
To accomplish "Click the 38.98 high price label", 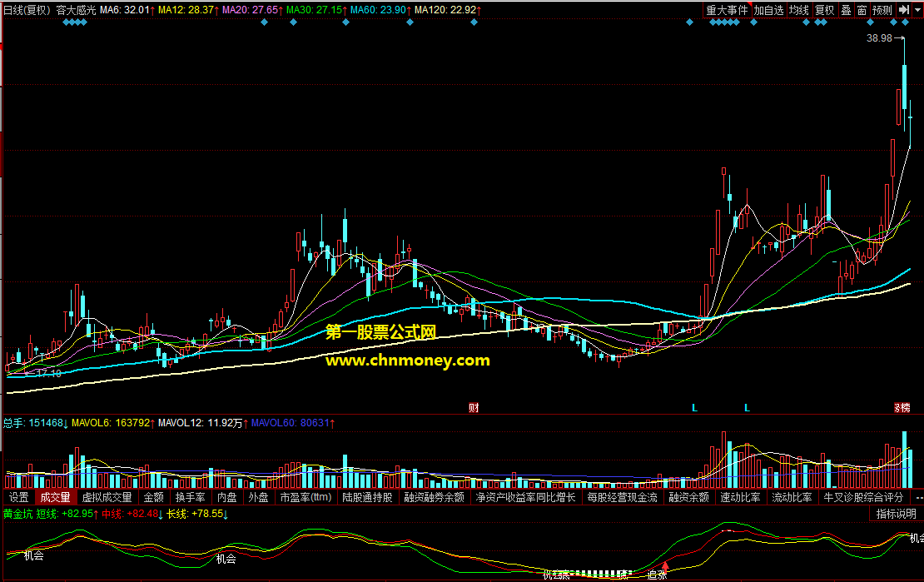I will click(879, 38).
